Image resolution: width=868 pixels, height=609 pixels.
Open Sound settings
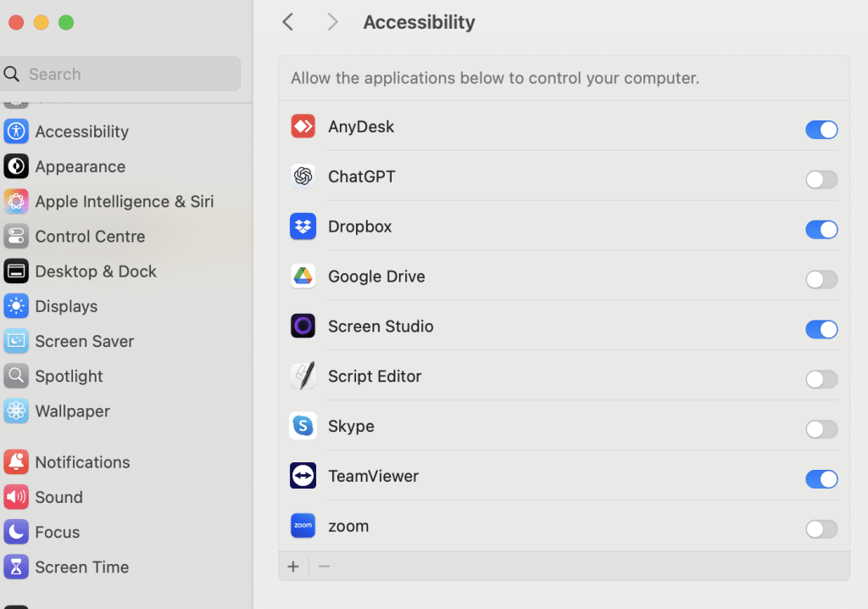point(59,496)
